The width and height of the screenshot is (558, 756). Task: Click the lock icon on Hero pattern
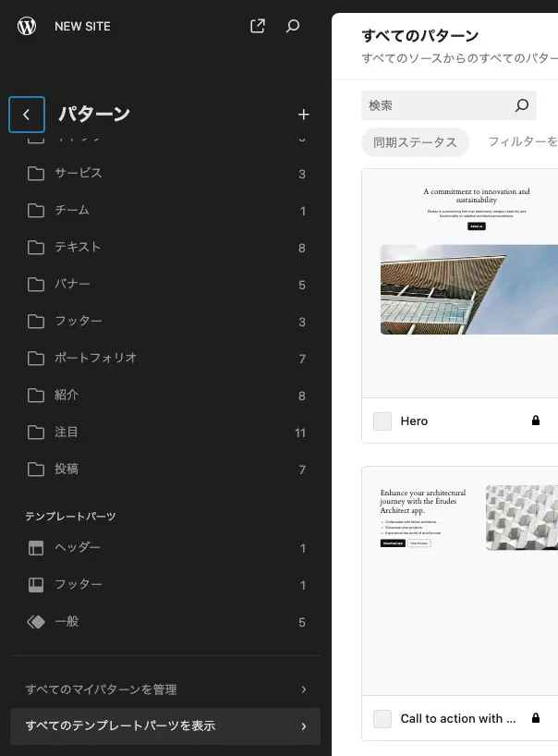point(535,421)
